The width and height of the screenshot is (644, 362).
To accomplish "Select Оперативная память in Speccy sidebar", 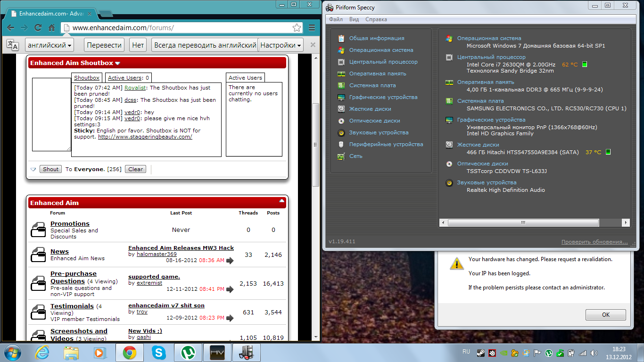I will (x=378, y=74).
